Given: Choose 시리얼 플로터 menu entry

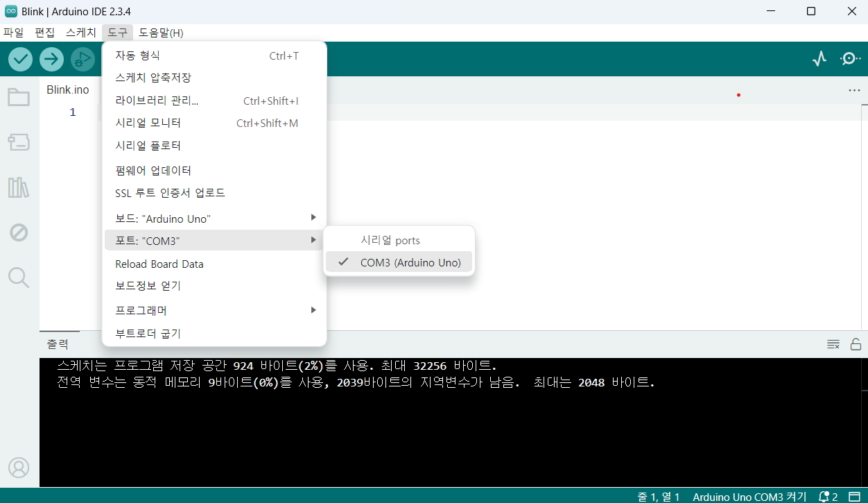Looking at the screenshot, I should click(x=214, y=146).
